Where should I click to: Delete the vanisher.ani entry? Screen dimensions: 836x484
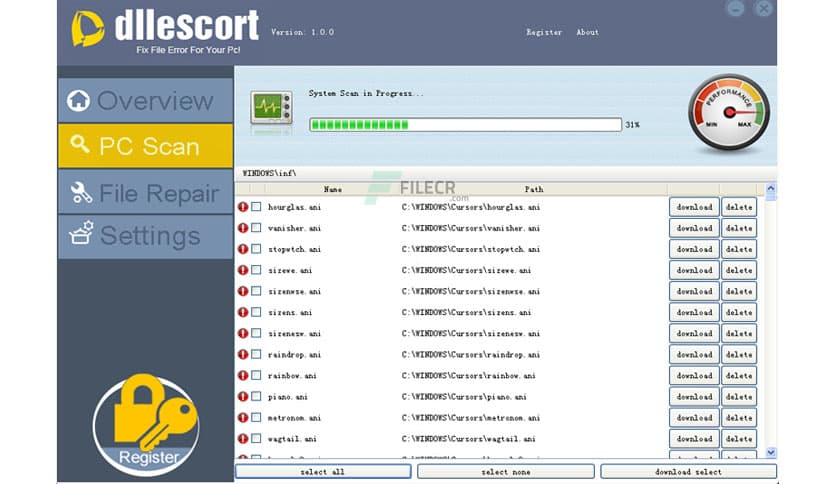[739, 228]
